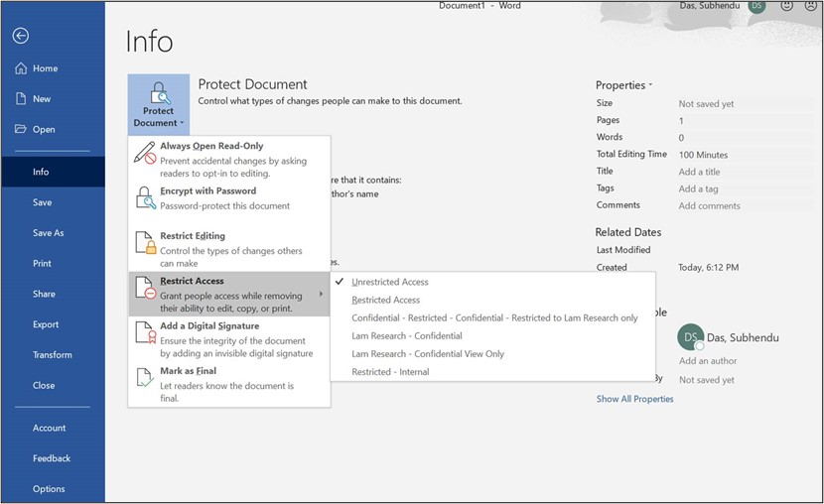Select the Info tab in sidebar
The height and width of the screenshot is (504, 824).
click(x=53, y=172)
